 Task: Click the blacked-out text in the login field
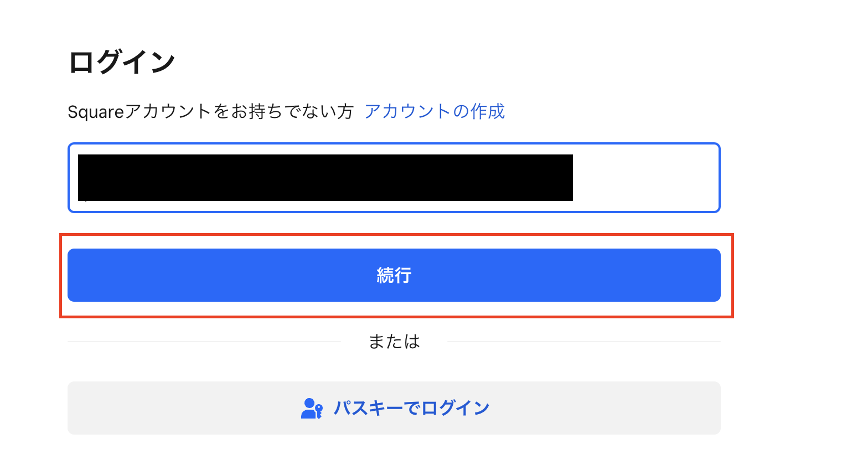[x=325, y=178]
